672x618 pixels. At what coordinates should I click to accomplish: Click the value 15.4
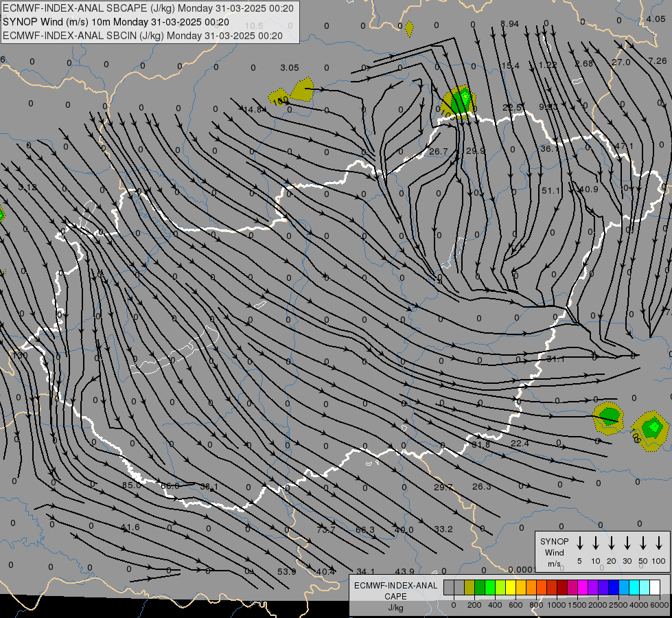[x=511, y=66]
